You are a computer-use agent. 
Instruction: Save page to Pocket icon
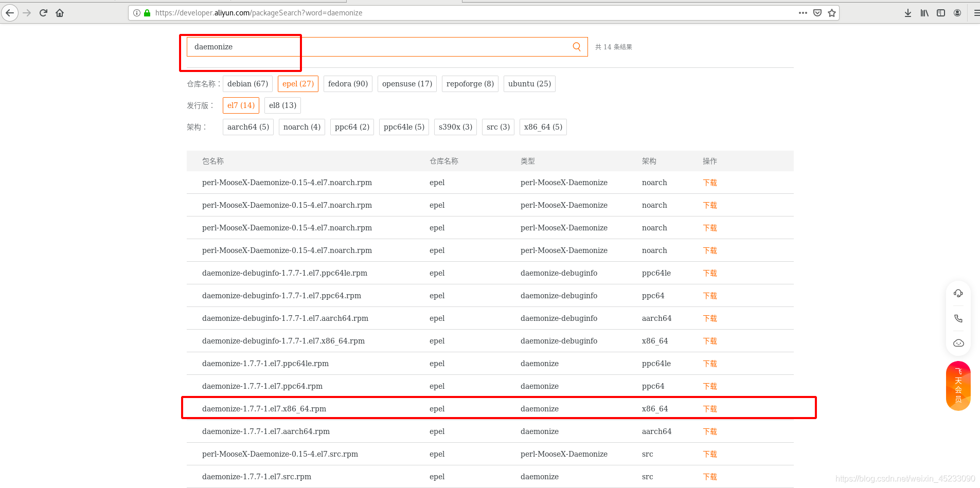(x=817, y=13)
